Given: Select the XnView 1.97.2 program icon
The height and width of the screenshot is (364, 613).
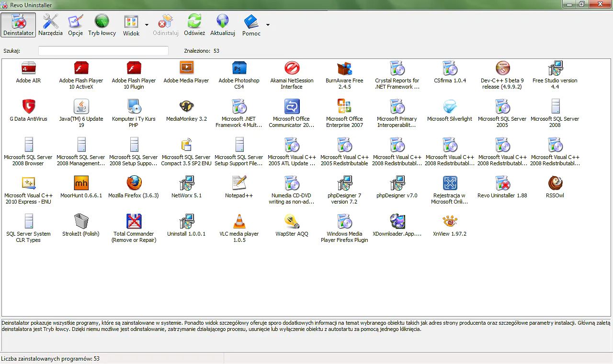Looking at the screenshot, I should [x=449, y=225].
